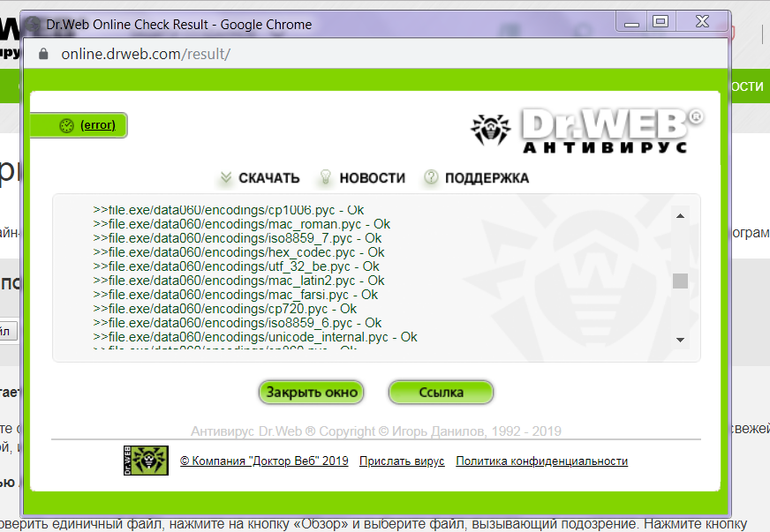Click the green chevron icon beside СКАЧАТЬ
770x532 pixels.
point(226,177)
